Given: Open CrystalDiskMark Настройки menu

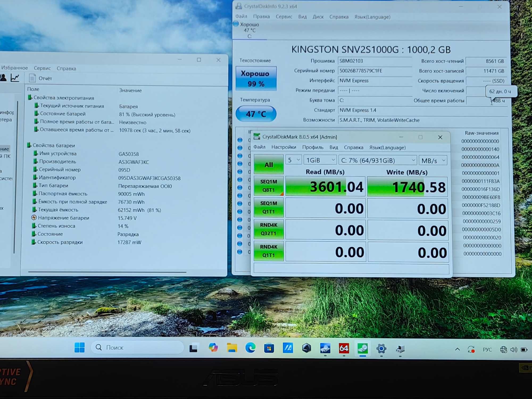Looking at the screenshot, I should (284, 147).
